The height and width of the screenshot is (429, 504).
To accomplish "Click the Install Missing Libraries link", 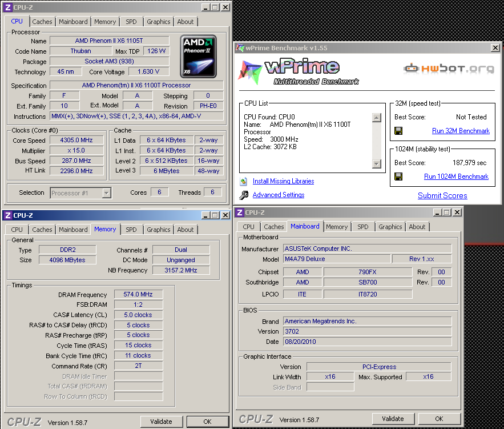I will [x=284, y=181].
